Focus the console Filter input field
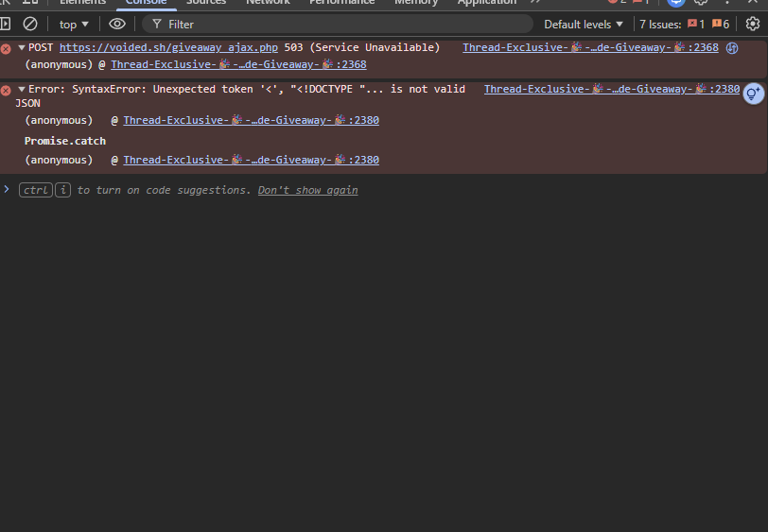Image resolution: width=768 pixels, height=532 pixels. pos(338,24)
